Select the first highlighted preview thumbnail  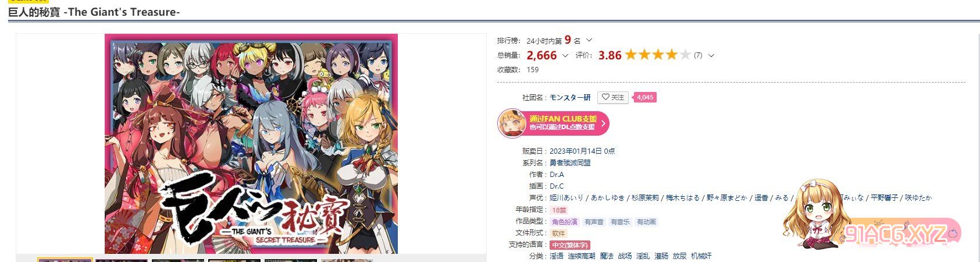[65, 260]
